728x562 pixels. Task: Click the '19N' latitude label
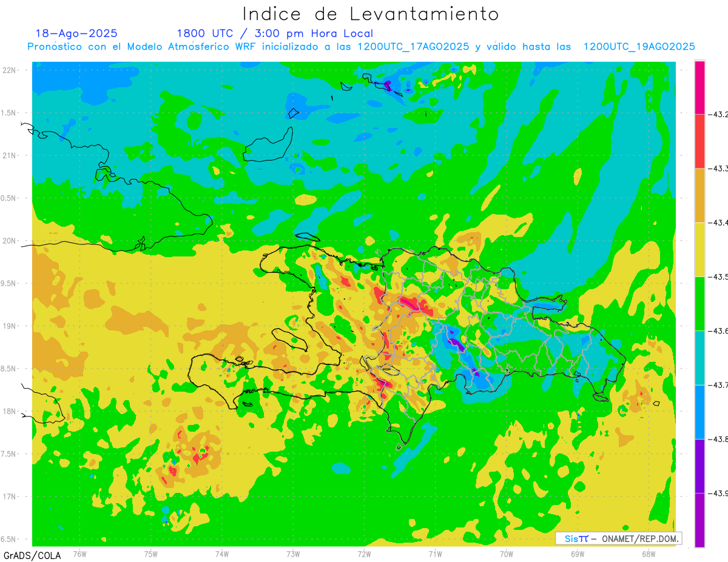pos(9,326)
